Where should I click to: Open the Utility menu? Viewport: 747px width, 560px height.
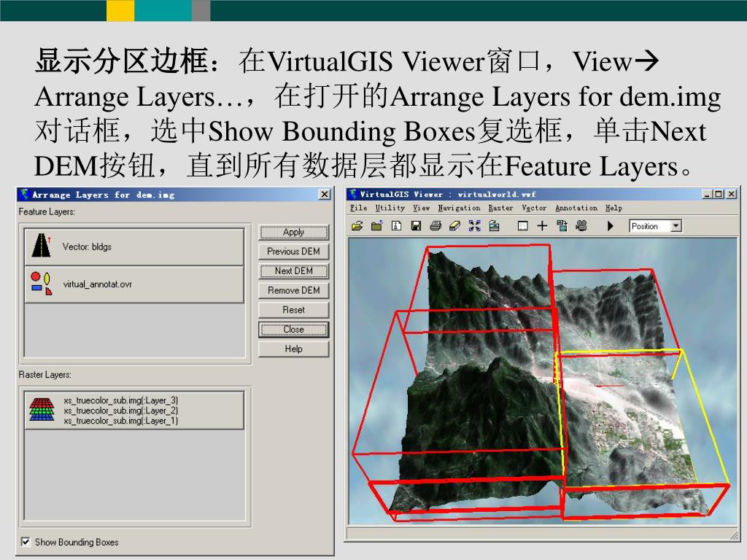[390, 208]
